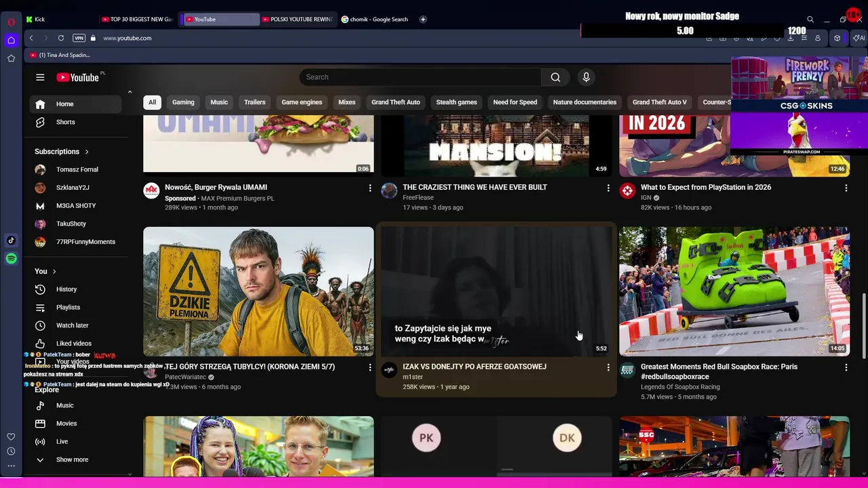Open options for Red Bull Soapbox Race video
The height and width of the screenshot is (488, 868).
click(846, 367)
